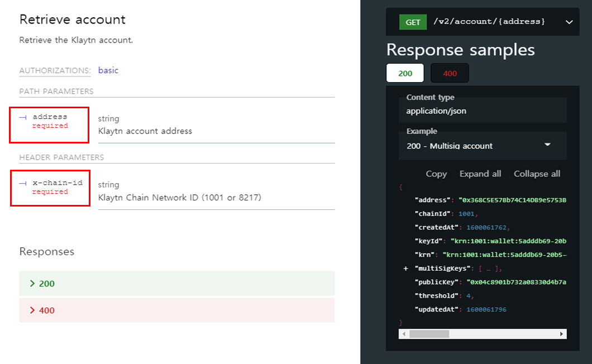Click the HEADER PARAMETERS section label
This screenshot has width=592, height=364.
pos(61,157)
